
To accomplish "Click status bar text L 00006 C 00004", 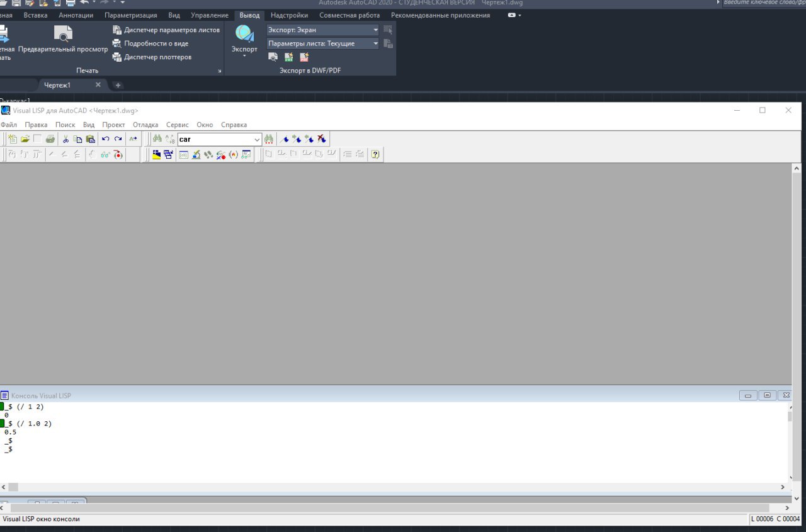I will tap(775, 519).
